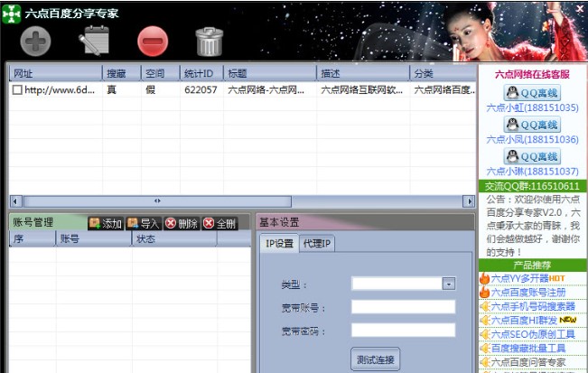
Task: Focus the 宽带账号 input field
Action: click(x=403, y=307)
